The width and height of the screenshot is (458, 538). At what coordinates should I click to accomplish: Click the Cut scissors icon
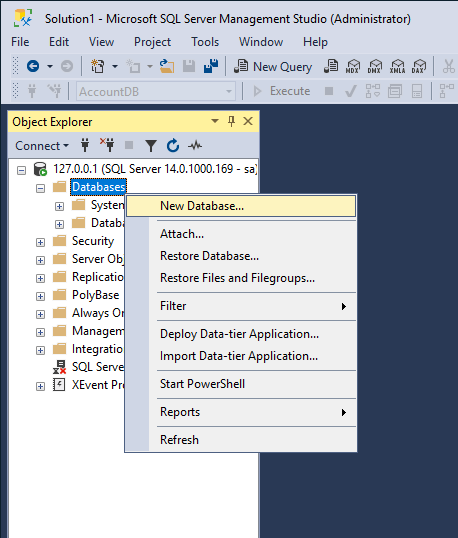click(x=448, y=66)
